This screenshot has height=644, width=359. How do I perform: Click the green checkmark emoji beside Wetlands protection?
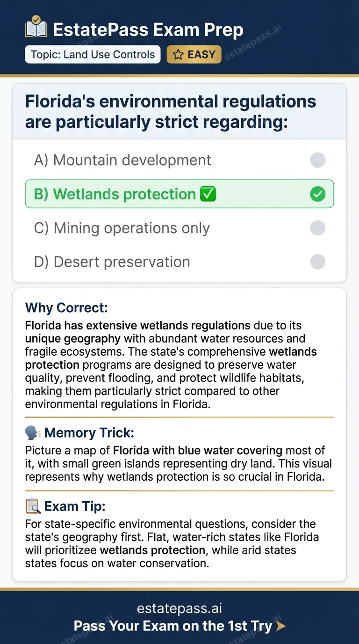click(x=209, y=194)
